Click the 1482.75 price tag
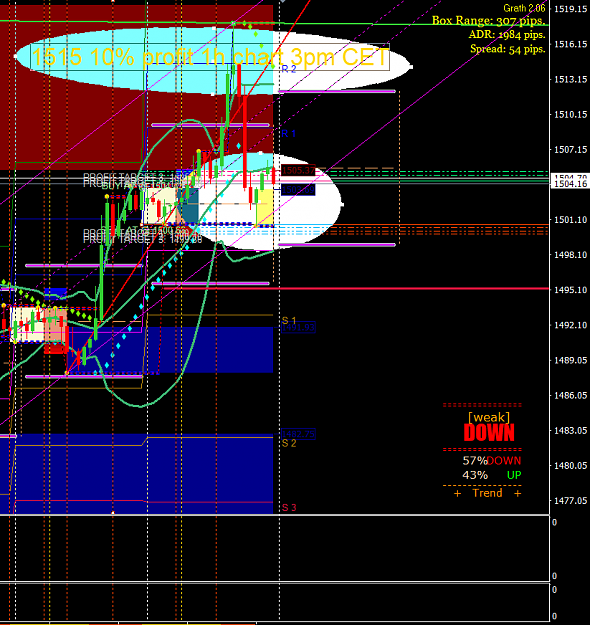590x625 pixels. coord(298,434)
